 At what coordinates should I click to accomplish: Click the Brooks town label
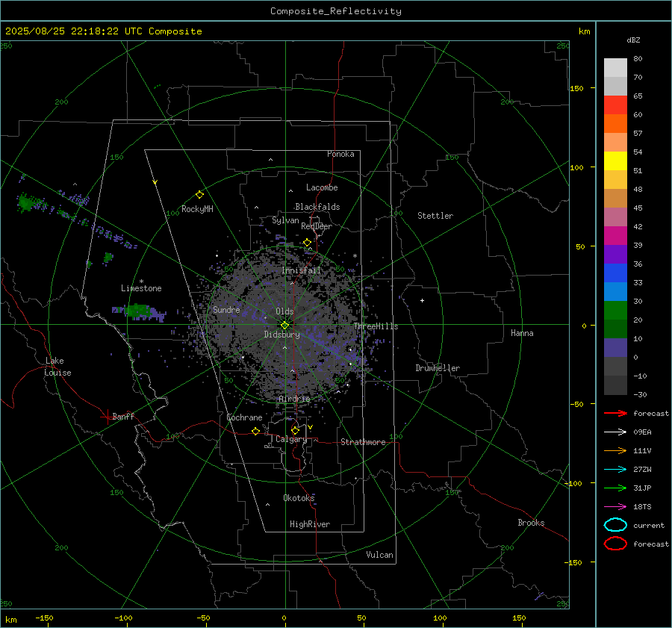531,523
